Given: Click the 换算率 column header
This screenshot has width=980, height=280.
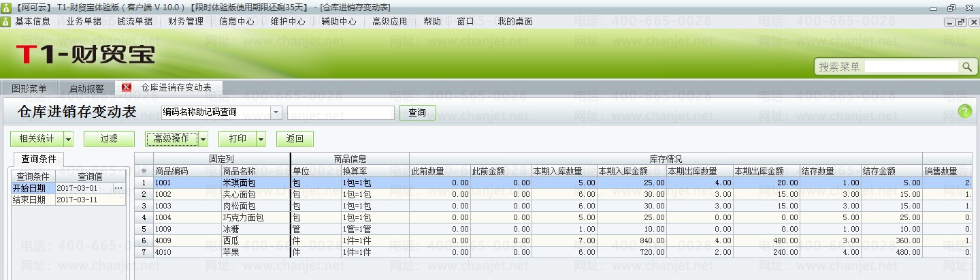Looking at the screenshot, I should (x=374, y=171).
